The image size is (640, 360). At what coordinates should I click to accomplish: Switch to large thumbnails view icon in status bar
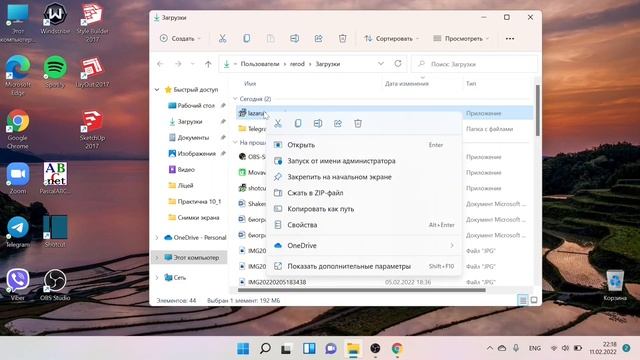point(533,300)
